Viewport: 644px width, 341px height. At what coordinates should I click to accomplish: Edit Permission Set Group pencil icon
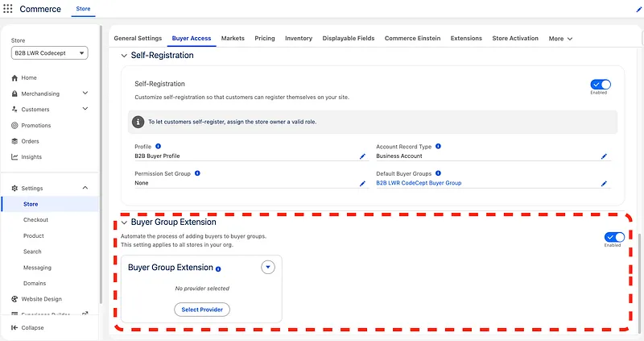pos(362,184)
